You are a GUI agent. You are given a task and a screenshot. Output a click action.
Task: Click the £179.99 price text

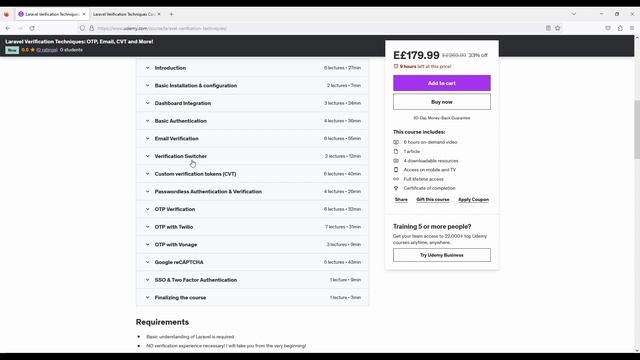point(416,55)
